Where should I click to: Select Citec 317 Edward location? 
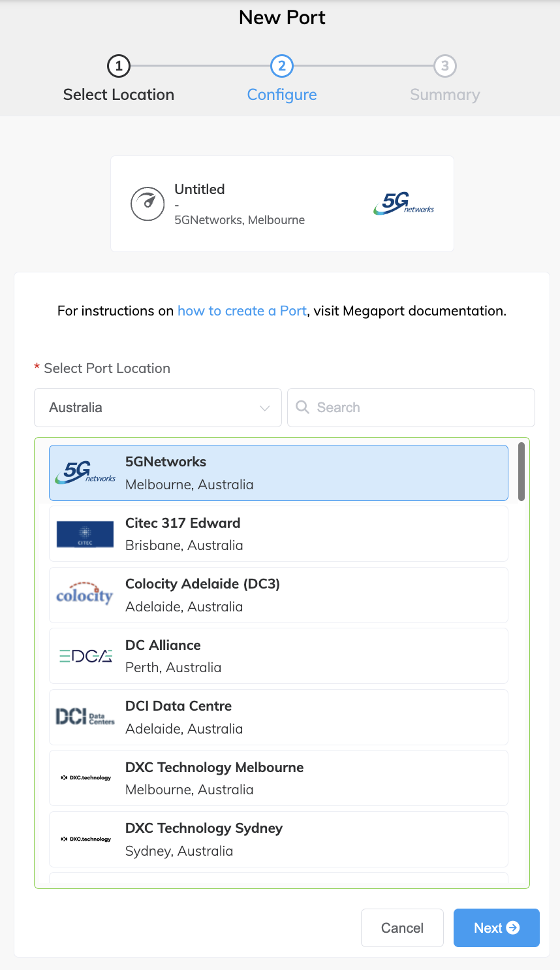279,534
